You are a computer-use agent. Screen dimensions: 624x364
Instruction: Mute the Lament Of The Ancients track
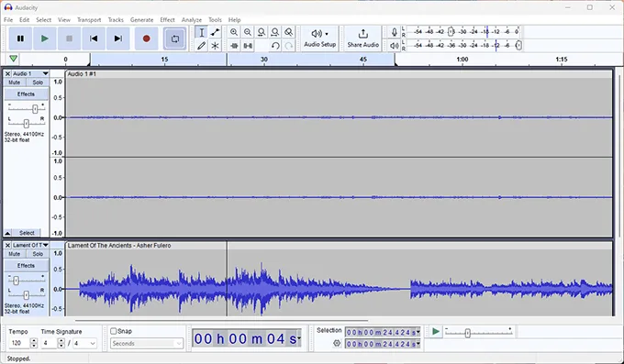pyautogui.click(x=15, y=254)
